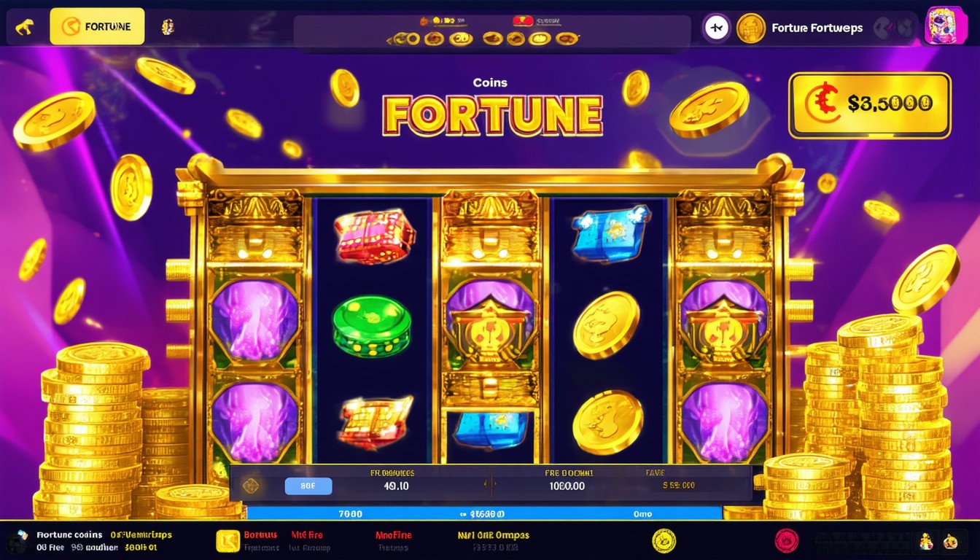Image resolution: width=980 pixels, height=560 pixels.
Task: Click the yellow square icon in bottom bar
Action: (228, 540)
